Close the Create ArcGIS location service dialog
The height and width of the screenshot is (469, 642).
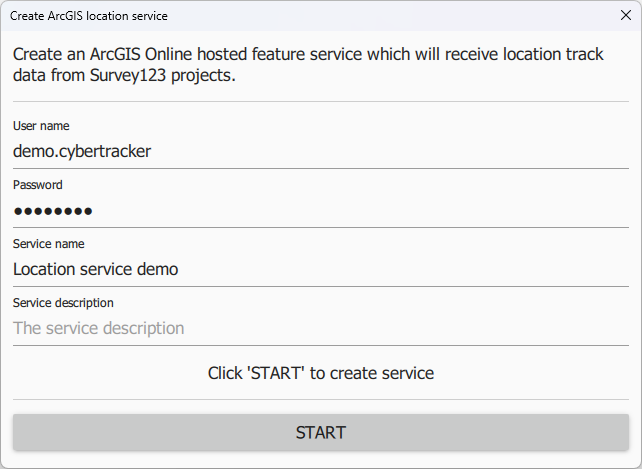pyautogui.click(x=625, y=16)
